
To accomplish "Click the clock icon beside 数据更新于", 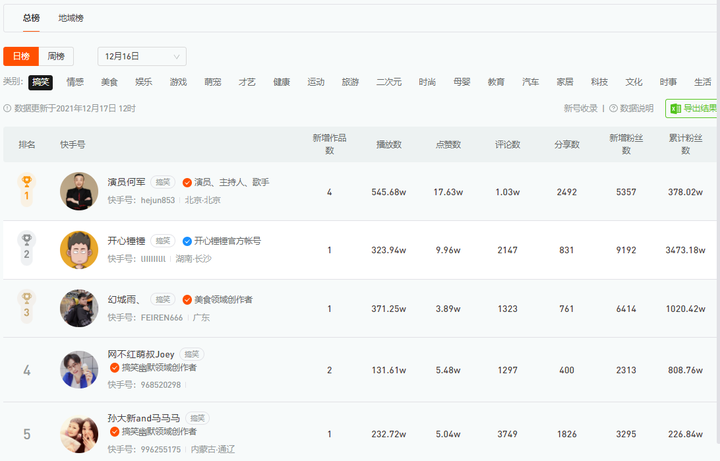I will [x=7, y=108].
